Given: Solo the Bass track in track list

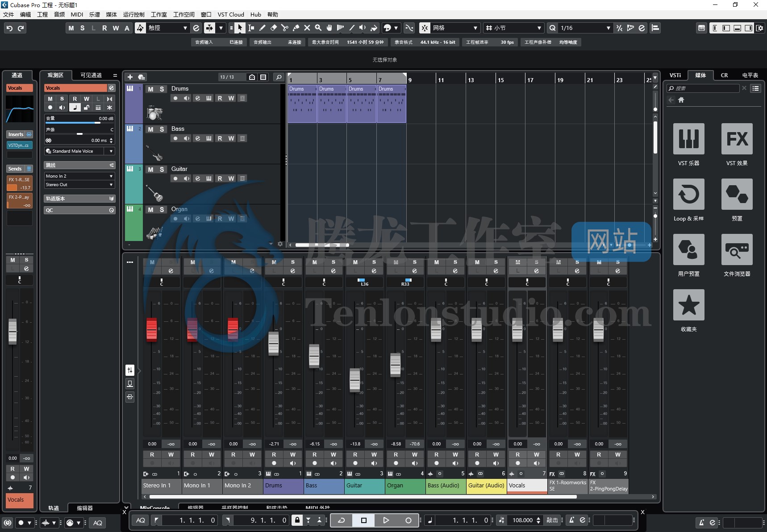Looking at the screenshot, I should (x=162, y=129).
